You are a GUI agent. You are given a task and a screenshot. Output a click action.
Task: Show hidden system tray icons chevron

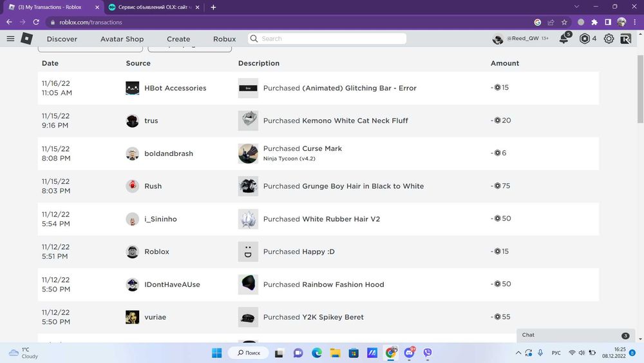click(x=518, y=353)
